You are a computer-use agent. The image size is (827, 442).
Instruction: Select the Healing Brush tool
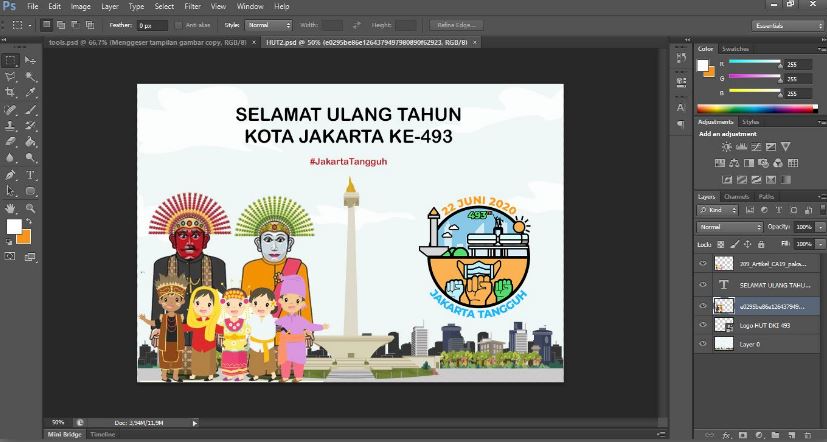tap(11, 110)
